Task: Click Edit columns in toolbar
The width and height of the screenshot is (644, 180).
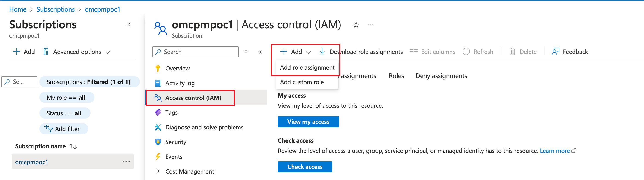Action: pos(433,52)
